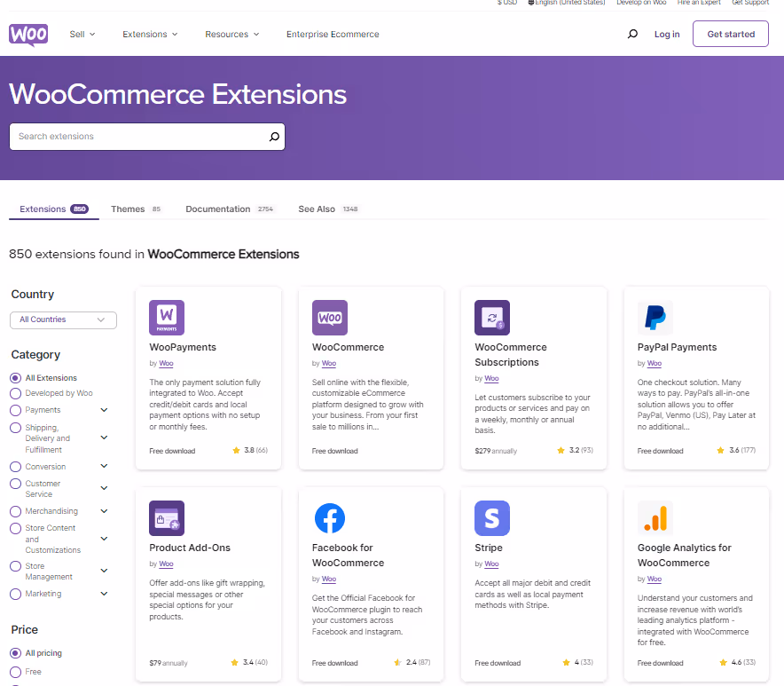Viewport: 784px width, 686px height.
Task: Select the PayPal Payments extension icon
Action: coord(654,317)
